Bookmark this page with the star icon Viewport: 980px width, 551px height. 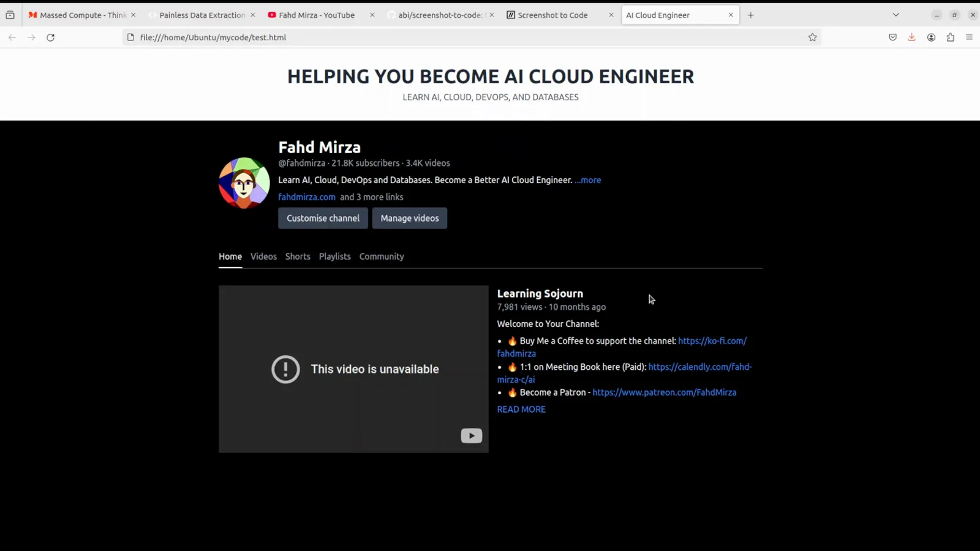pos(812,37)
